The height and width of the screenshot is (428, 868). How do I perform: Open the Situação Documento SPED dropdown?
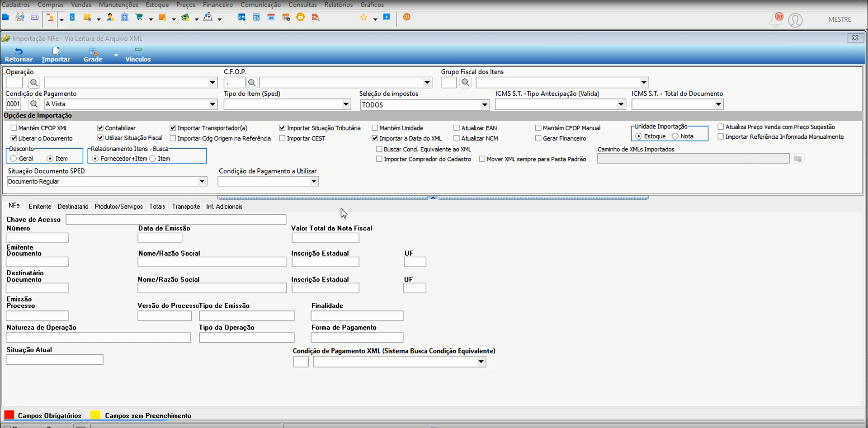pos(202,181)
